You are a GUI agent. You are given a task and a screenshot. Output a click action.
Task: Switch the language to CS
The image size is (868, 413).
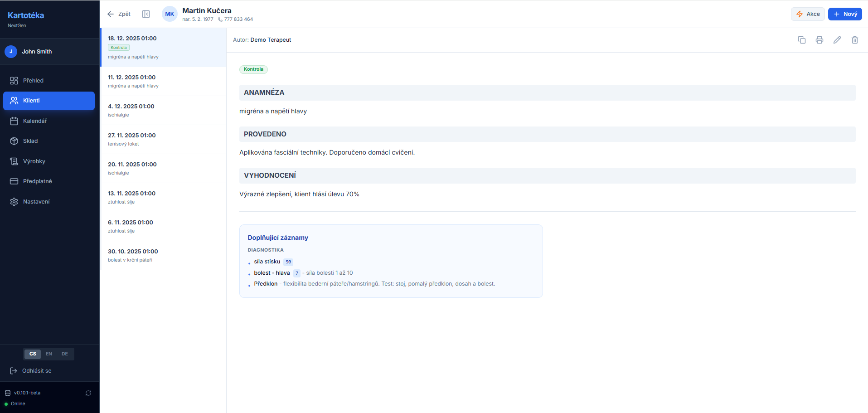(x=33, y=354)
